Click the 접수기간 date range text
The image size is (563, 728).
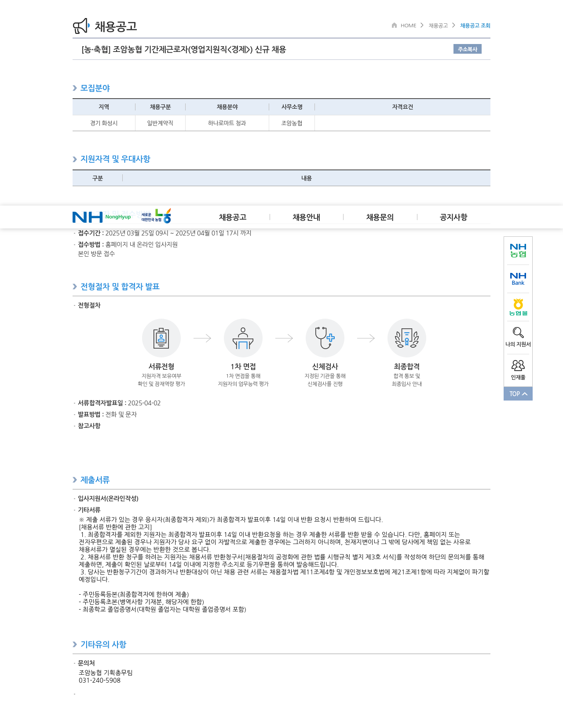(x=178, y=233)
